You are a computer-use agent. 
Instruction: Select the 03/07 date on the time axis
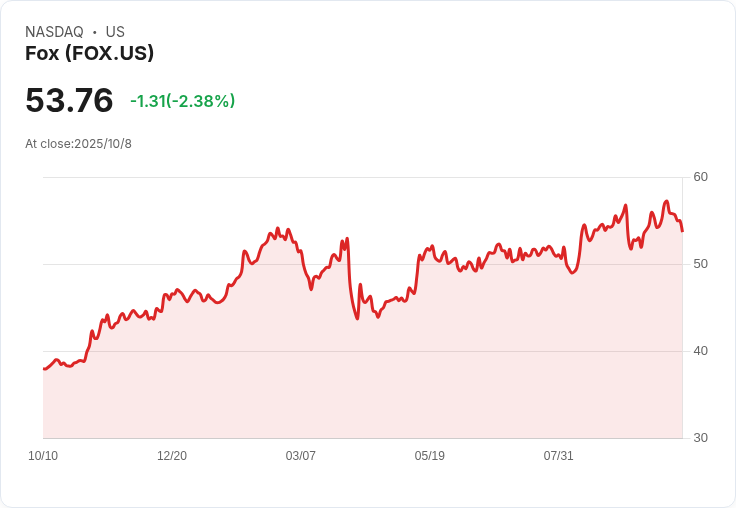coord(301,456)
